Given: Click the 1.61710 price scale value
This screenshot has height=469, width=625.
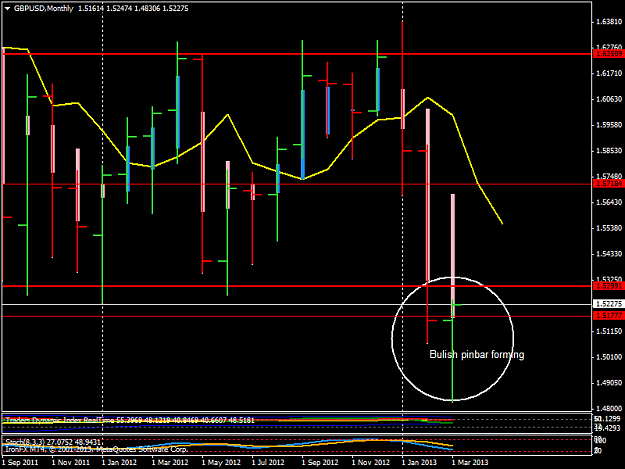Looking at the screenshot, I should 609,73.
